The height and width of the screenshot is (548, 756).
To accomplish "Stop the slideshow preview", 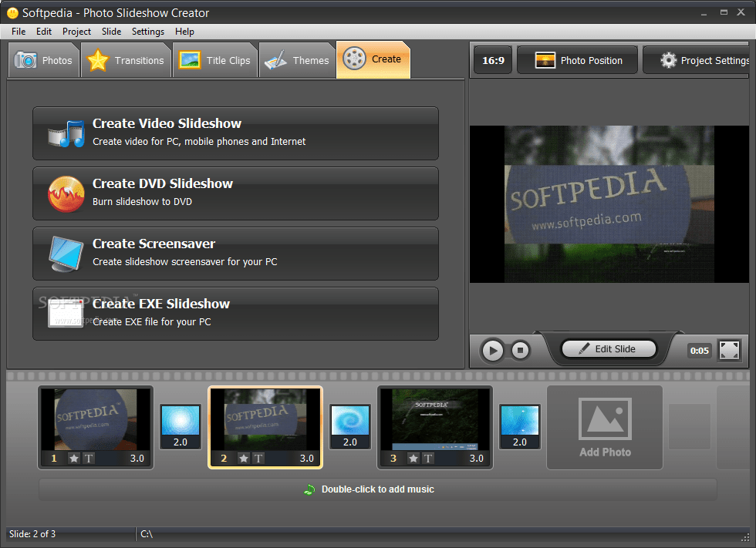I will (x=520, y=350).
